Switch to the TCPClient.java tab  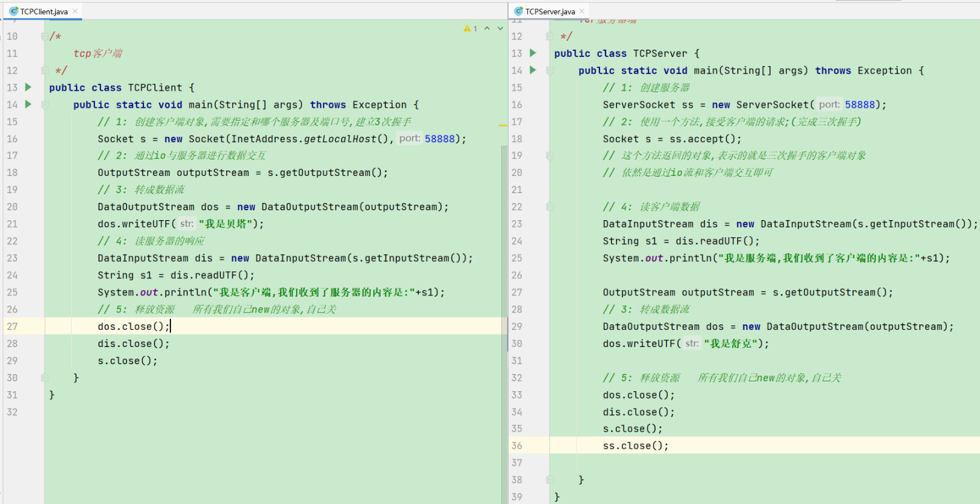(44, 11)
